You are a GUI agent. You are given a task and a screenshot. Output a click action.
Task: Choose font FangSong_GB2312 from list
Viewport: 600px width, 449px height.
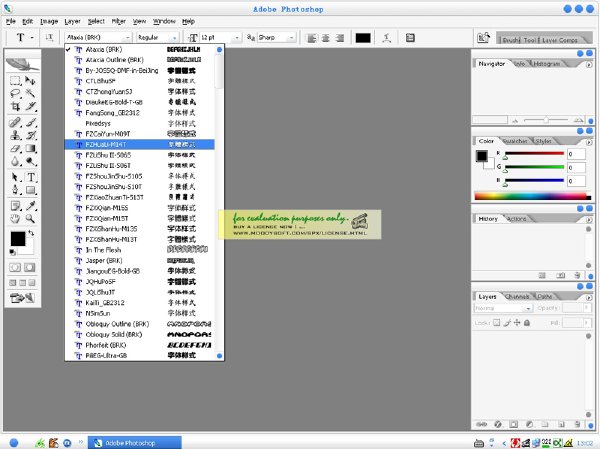(140, 113)
